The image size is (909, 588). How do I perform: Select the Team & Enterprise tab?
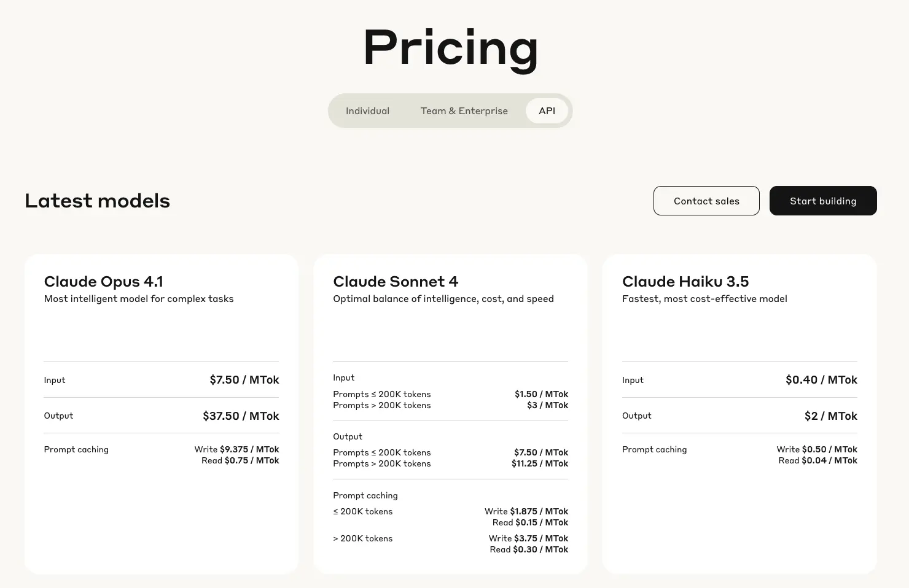(x=464, y=111)
